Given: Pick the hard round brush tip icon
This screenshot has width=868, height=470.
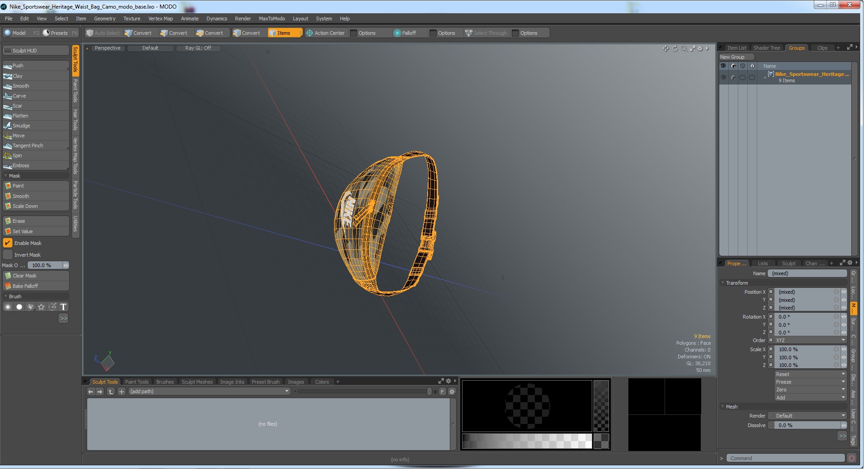Looking at the screenshot, I should [x=19, y=307].
